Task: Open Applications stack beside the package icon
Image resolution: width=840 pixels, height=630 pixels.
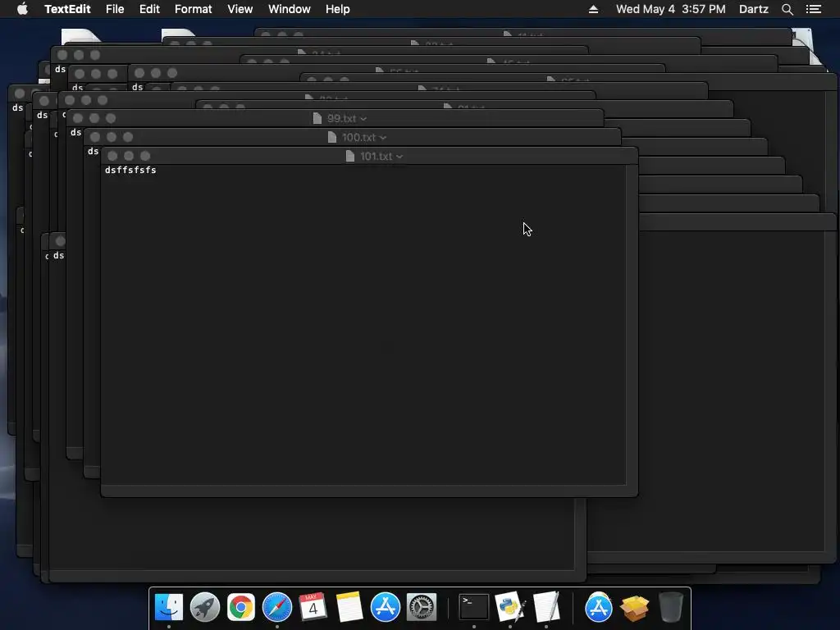Action: [598, 607]
